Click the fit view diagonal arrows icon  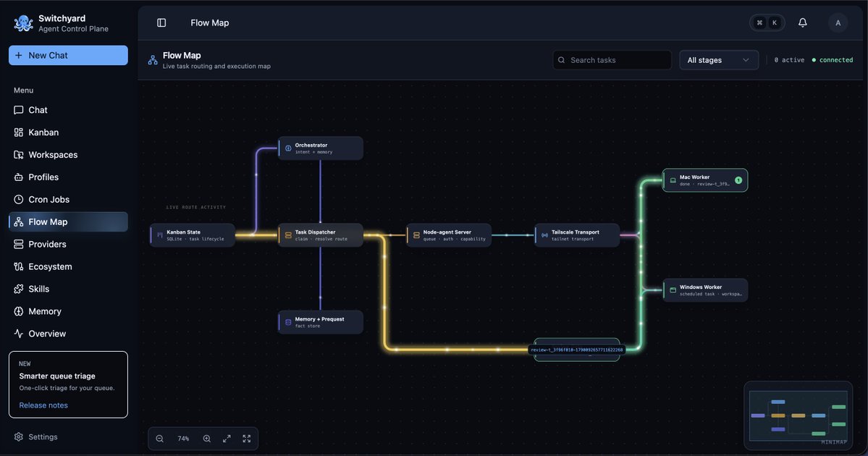[227, 439]
